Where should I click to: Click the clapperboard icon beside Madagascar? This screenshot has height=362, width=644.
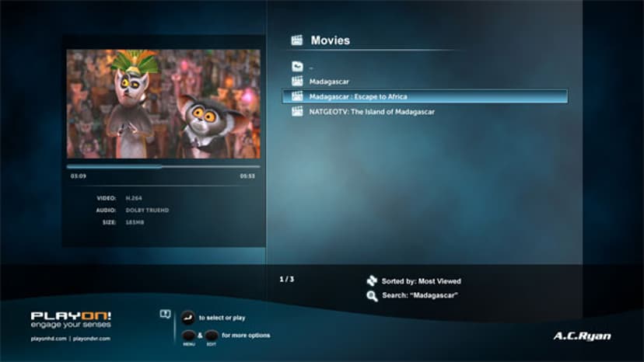(297, 81)
